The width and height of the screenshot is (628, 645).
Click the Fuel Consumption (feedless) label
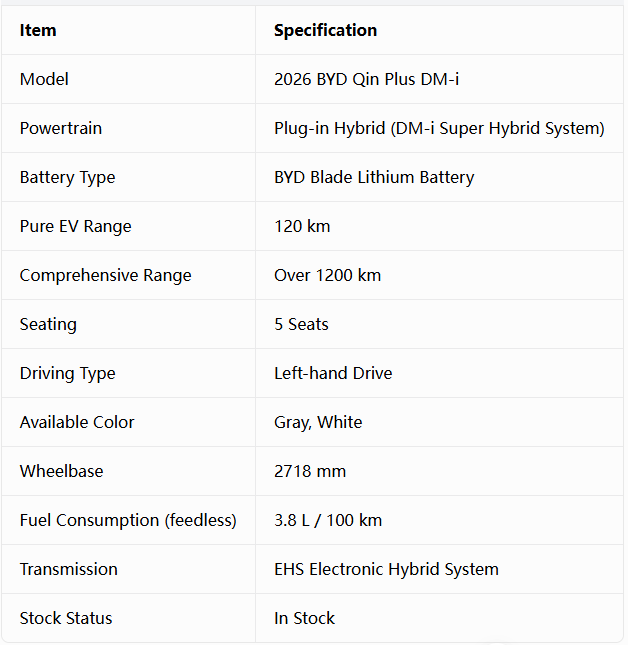(x=128, y=520)
